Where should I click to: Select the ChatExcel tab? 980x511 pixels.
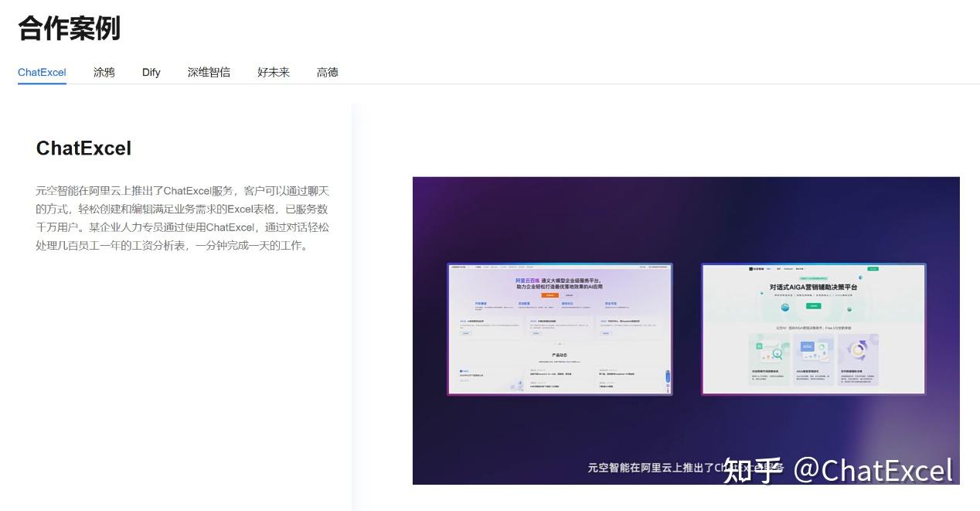[x=42, y=72]
